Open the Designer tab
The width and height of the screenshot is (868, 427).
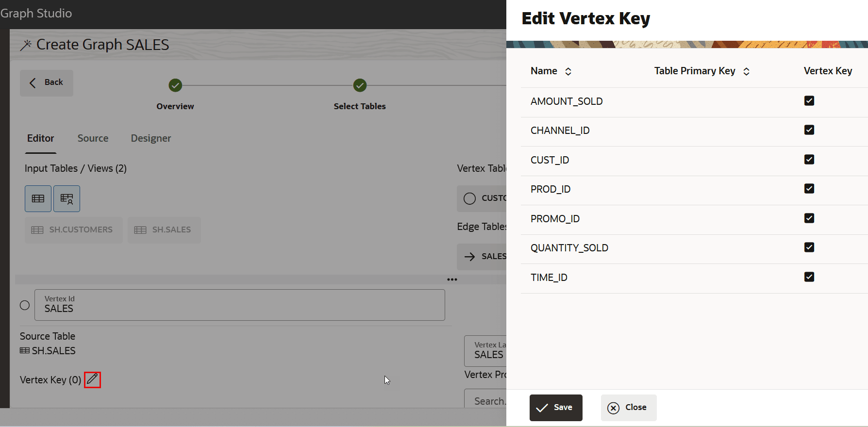[150, 138]
